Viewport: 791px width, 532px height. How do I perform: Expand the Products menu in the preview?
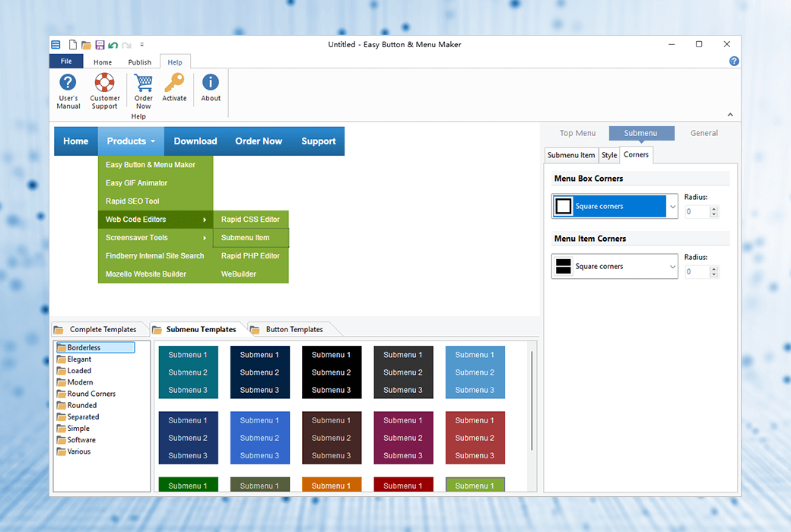tap(131, 141)
